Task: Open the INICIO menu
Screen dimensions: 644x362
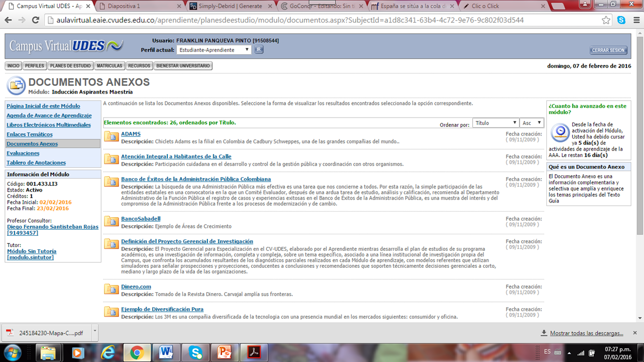Action: pos(14,66)
